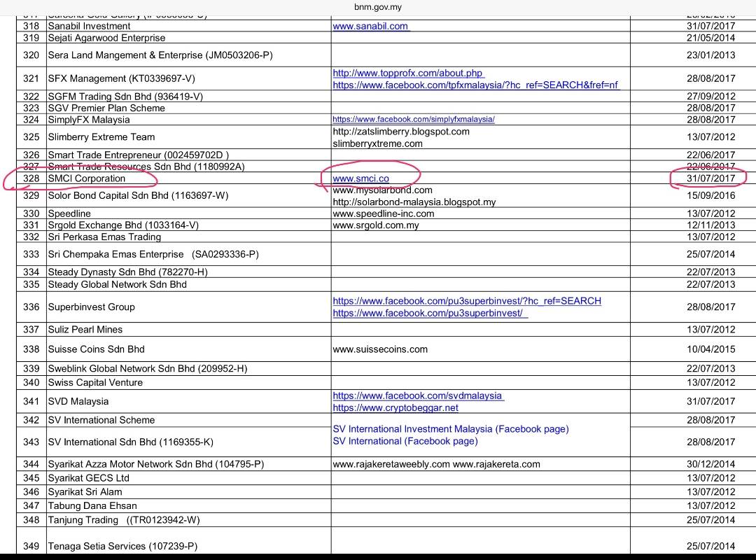The width and height of the screenshot is (756, 560).
Task: Select date 23/01/2013 in Sera Land row
Action: [710, 55]
